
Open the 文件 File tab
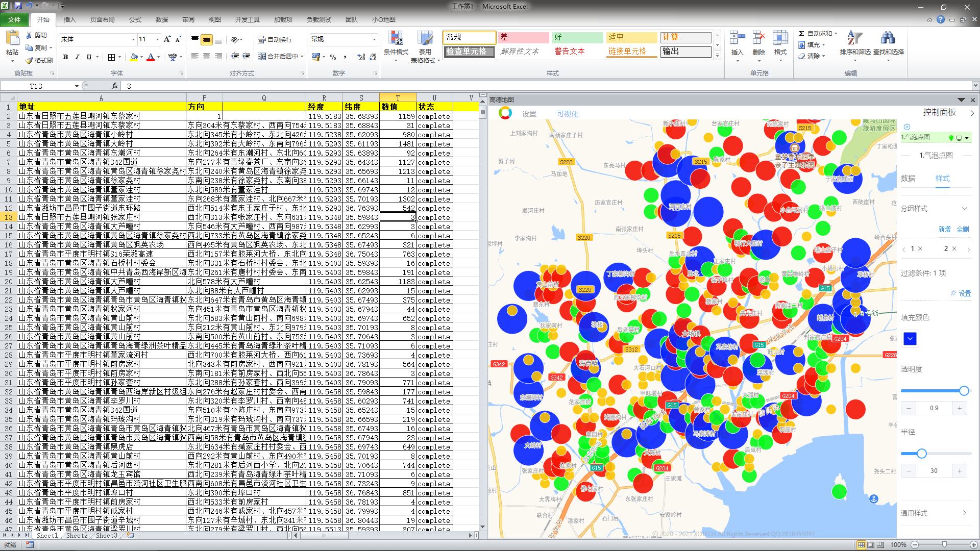pos(14,19)
